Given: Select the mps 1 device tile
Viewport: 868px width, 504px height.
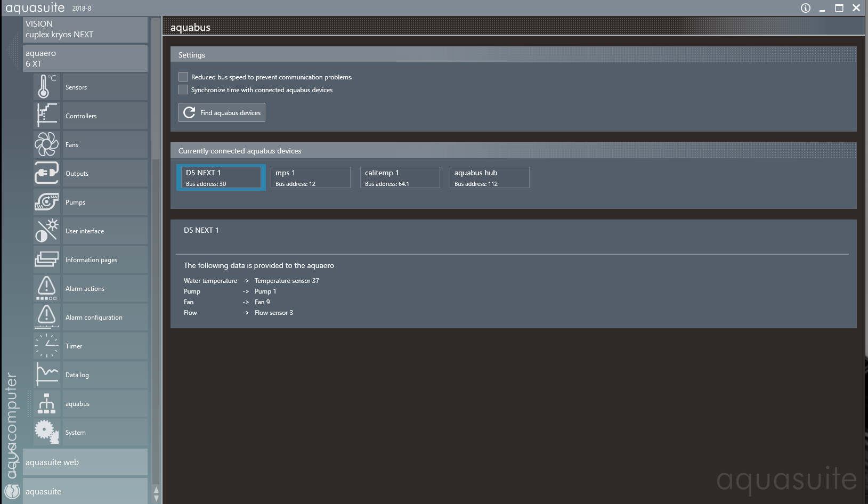Looking at the screenshot, I should (x=310, y=177).
